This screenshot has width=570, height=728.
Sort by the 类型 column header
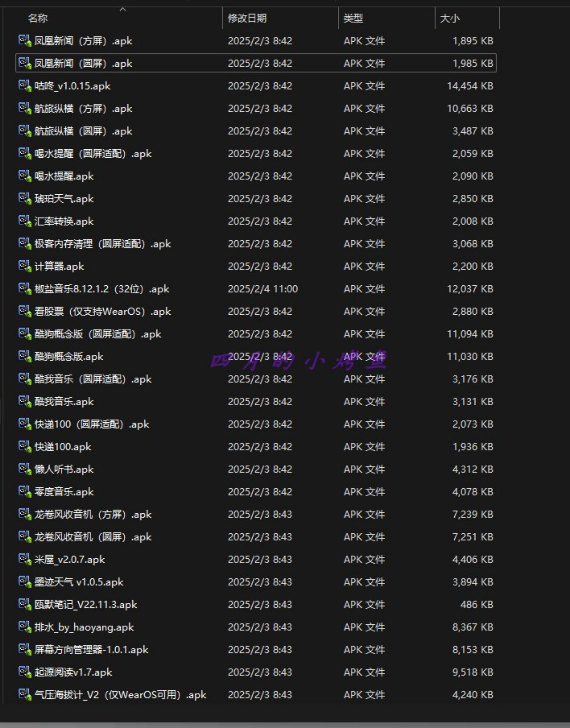[x=353, y=18]
